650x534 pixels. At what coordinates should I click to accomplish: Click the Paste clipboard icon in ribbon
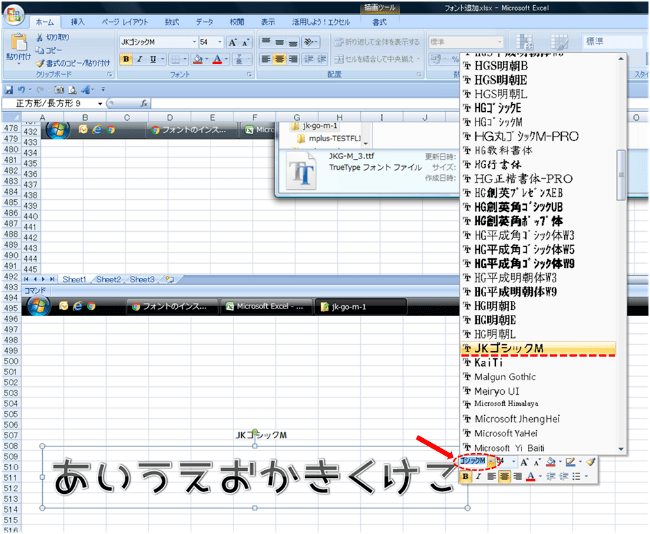[x=18, y=43]
